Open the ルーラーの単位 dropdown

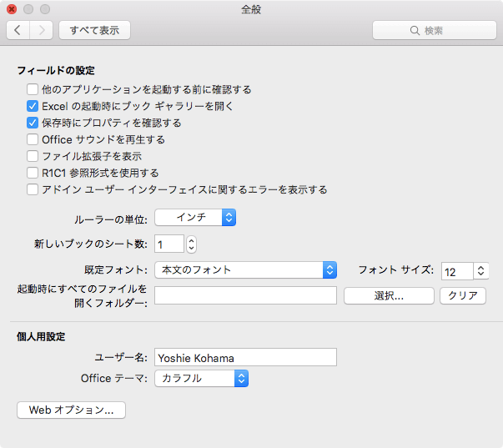pyautogui.click(x=195, y=217)
